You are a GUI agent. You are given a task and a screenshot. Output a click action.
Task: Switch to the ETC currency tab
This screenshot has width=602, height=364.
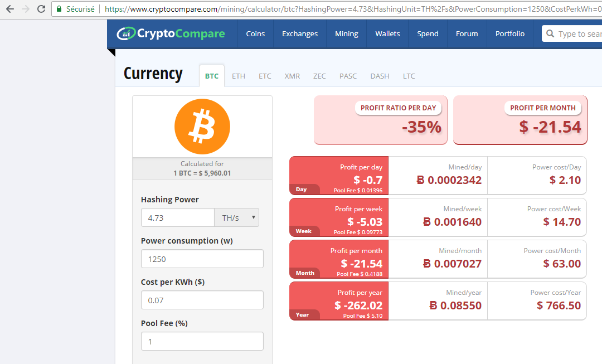(265, 76)
